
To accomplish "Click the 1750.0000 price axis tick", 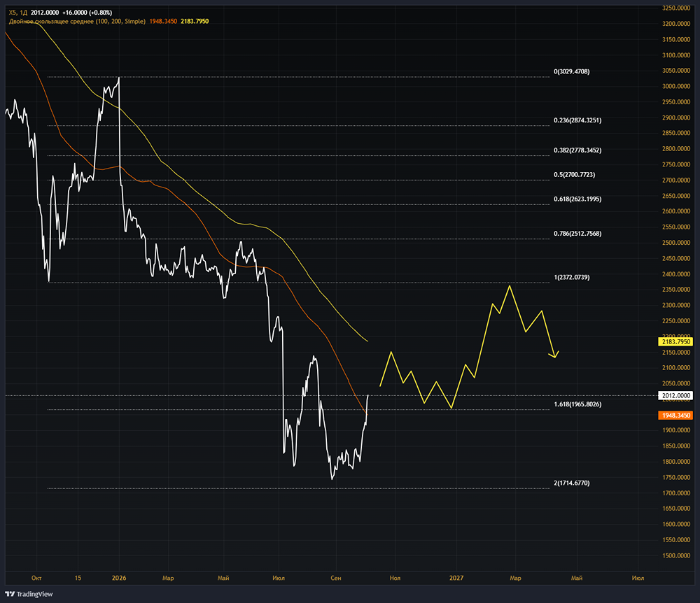I will pyautogui.click(x=676, y=477).
